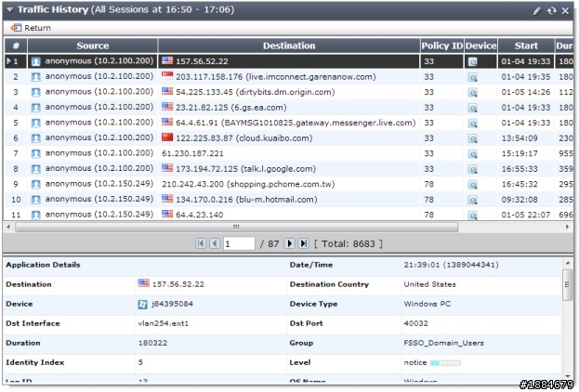The width and height of the screenshot is (579, 392).
Task: Sort by the Source column header
Action: (92, 46)
